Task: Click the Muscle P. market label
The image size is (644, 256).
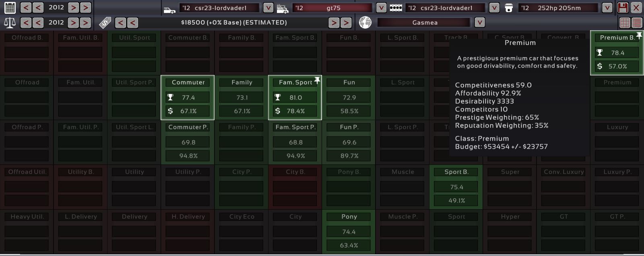Action: (x=403, y=216)
